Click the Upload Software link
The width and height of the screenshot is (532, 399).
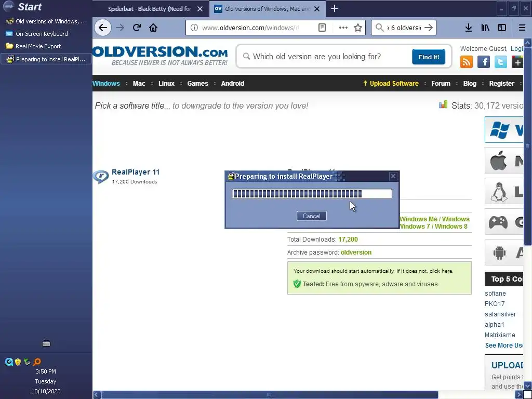[x=391, y=84]
